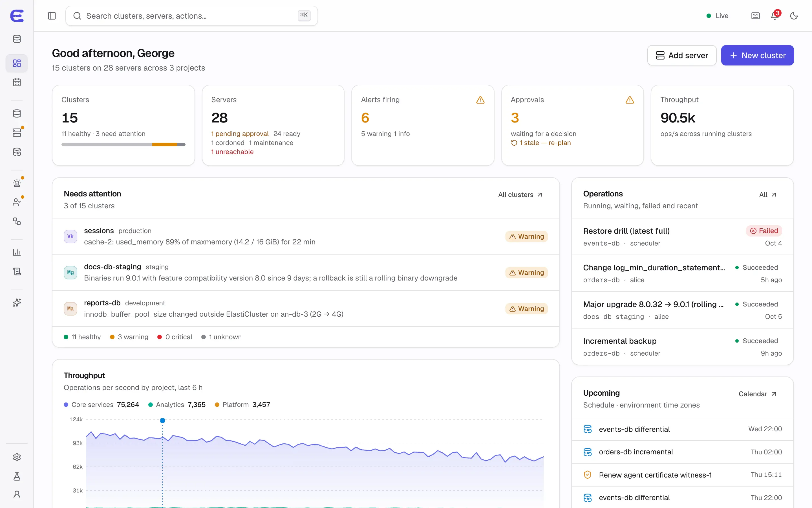Open the settings gear sidebar icon
This screenshot has width=812, height=508.
17,457
